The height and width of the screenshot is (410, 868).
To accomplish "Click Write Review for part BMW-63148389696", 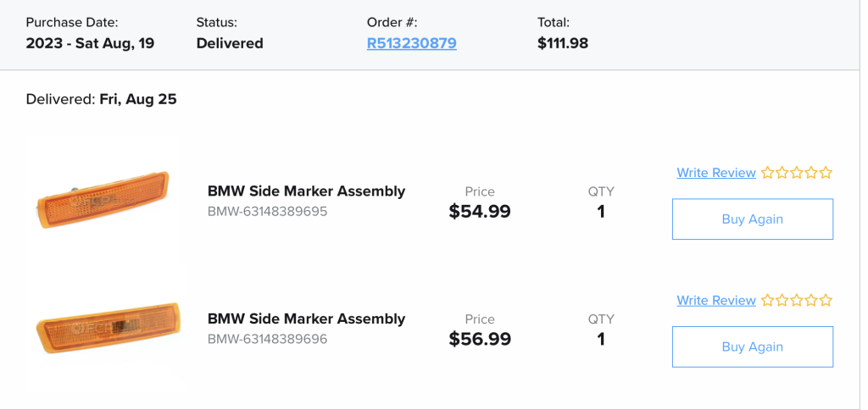I will (715, 301).
